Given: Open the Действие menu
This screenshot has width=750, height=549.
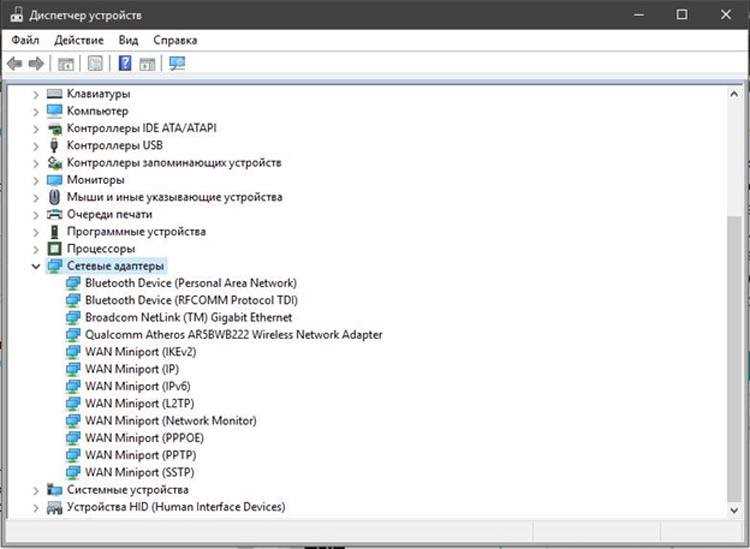Looking at the screenshot, I should [79, 40].
